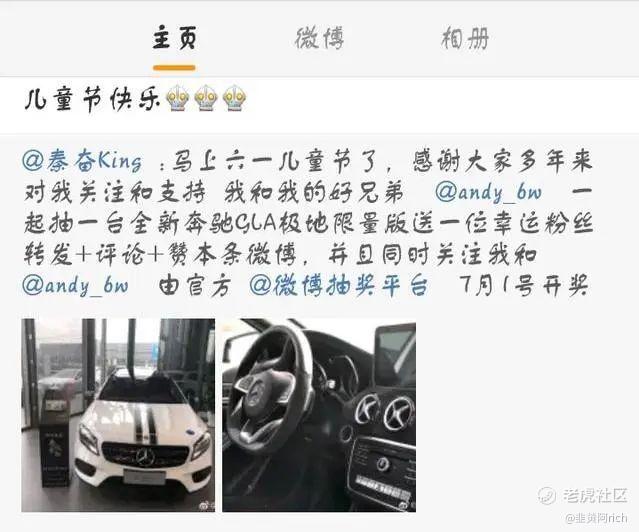
Task: Tap the first crown emoji
Action: coord(178,98)
